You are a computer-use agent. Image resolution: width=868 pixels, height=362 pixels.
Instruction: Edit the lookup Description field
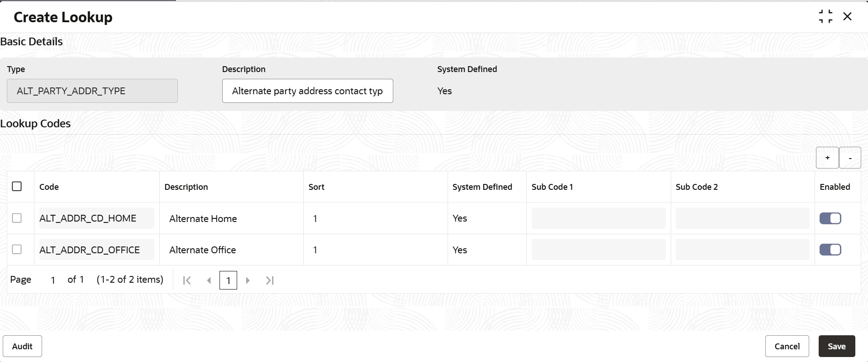(x=308, y=91)
